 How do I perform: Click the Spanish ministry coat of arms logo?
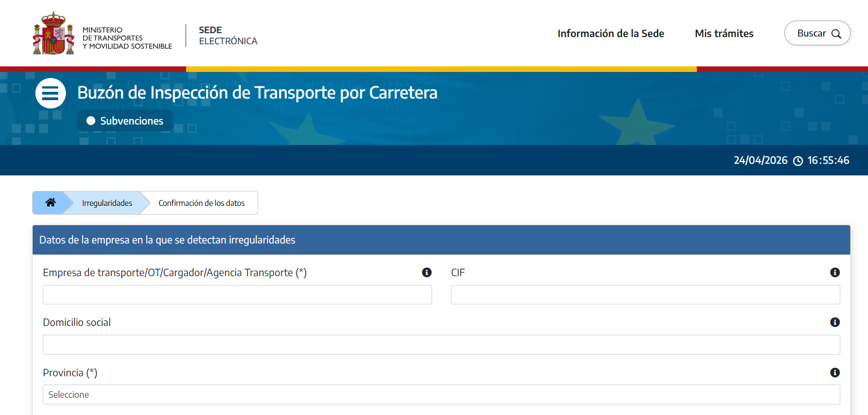click(53, 34)
